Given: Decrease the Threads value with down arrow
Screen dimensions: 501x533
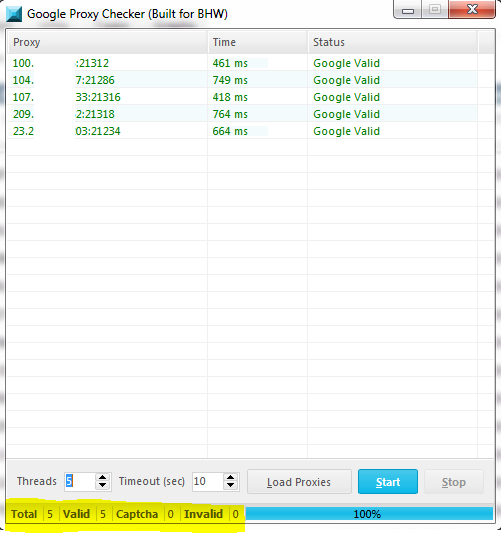Looking at the screenshot, I should pyautogui.click(x=102, y=485).
